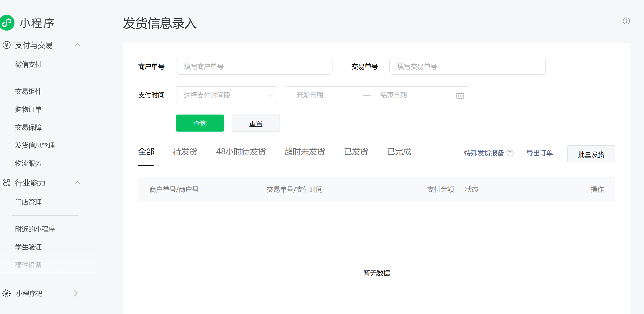The image size is (644, 314).
Task: Click the 批量发货 button
Action: tap(591, 154)
